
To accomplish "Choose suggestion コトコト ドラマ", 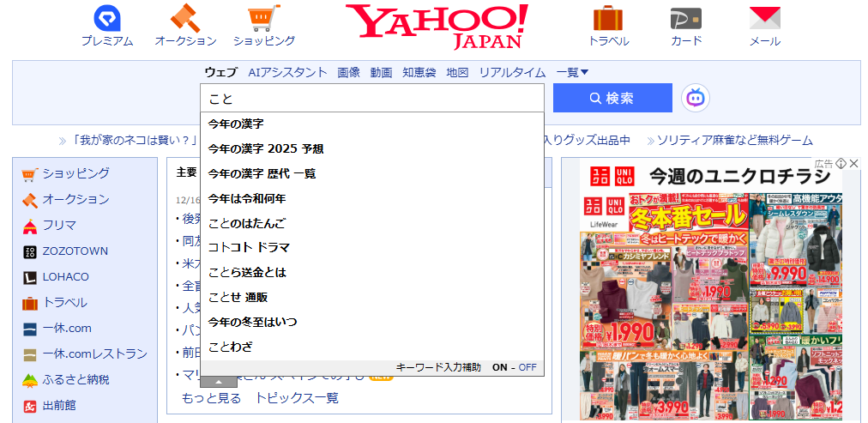I will [x=372, y=248].
